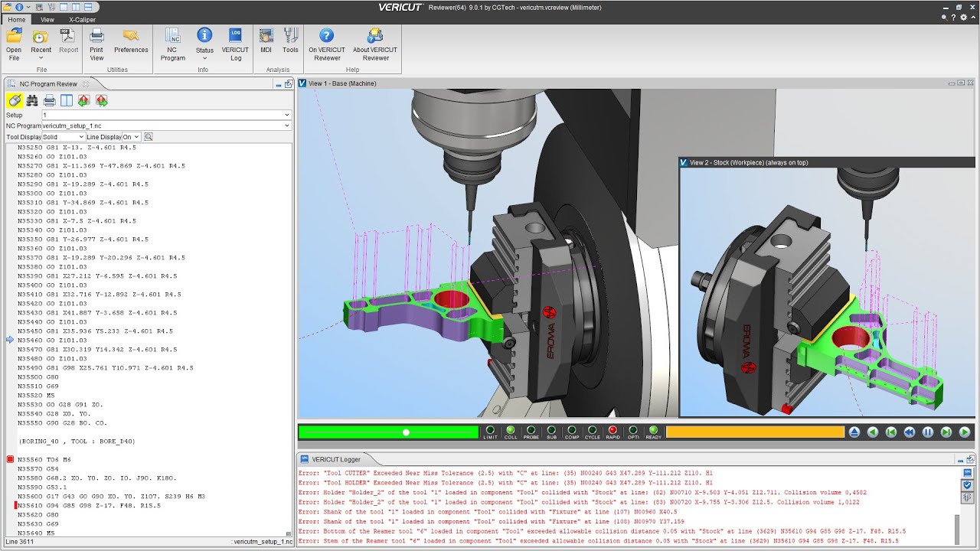
Task: Open the Line Display On dropdown
Action: tap(132, 137)
